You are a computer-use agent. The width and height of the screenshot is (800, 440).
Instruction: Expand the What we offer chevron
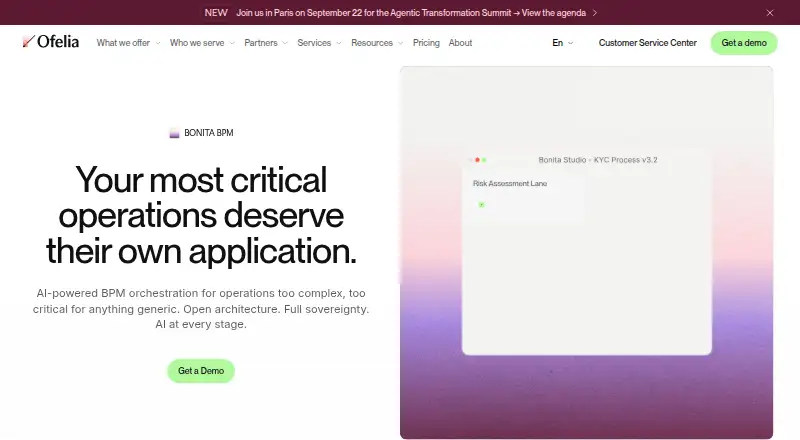(158, 43)
